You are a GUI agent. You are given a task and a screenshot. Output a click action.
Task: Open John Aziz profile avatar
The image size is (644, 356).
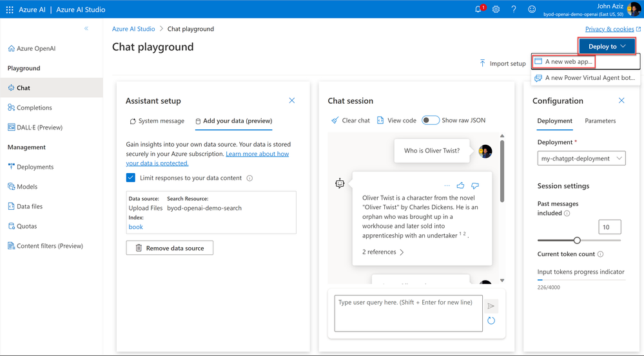point(634,9)
